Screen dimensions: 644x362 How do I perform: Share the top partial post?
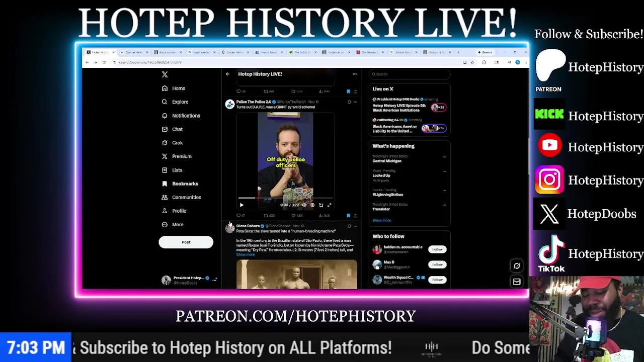(355, 92)
